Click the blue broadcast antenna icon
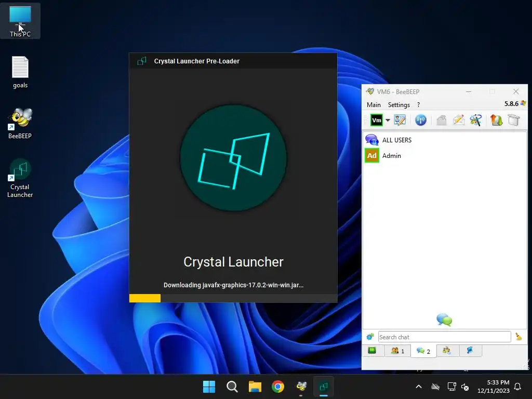 point(421,120)
